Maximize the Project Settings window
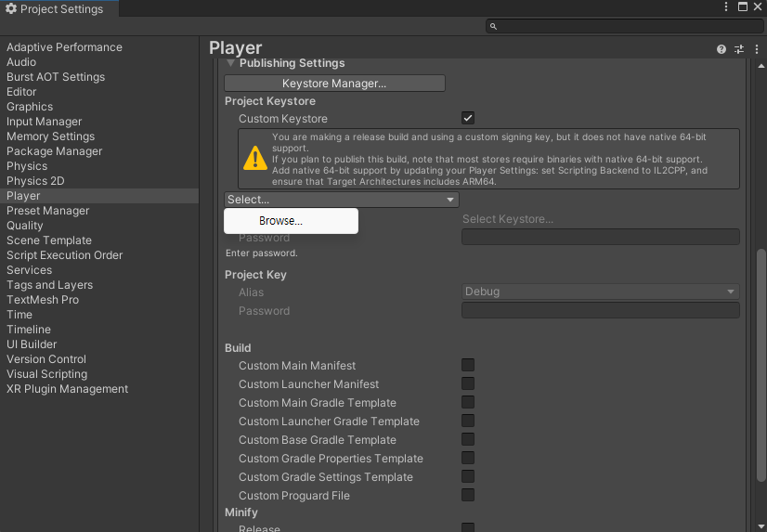The height and width of the screenshot is (532, 767). pos(742,6)
